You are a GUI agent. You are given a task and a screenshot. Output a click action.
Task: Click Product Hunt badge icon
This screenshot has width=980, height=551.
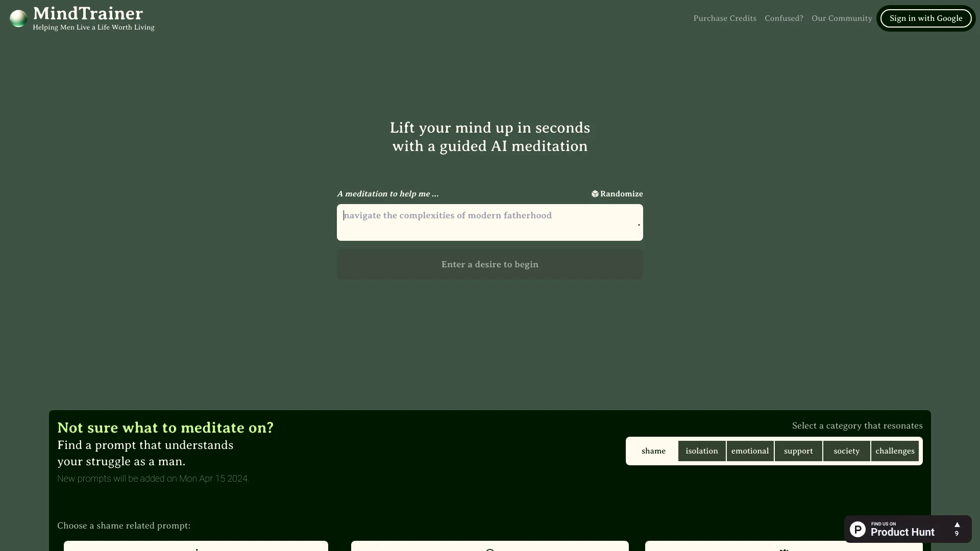[x=857, y=529]
